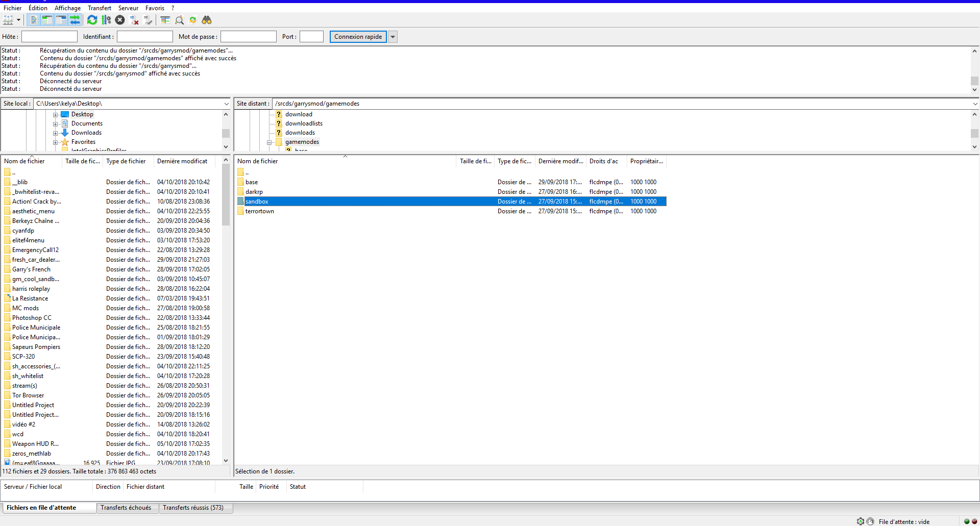This screenshot has width=980, height=526.
Task: Open the Connexion rapide history dropdown
Action: pyautogui.click(x=393, y=37)
